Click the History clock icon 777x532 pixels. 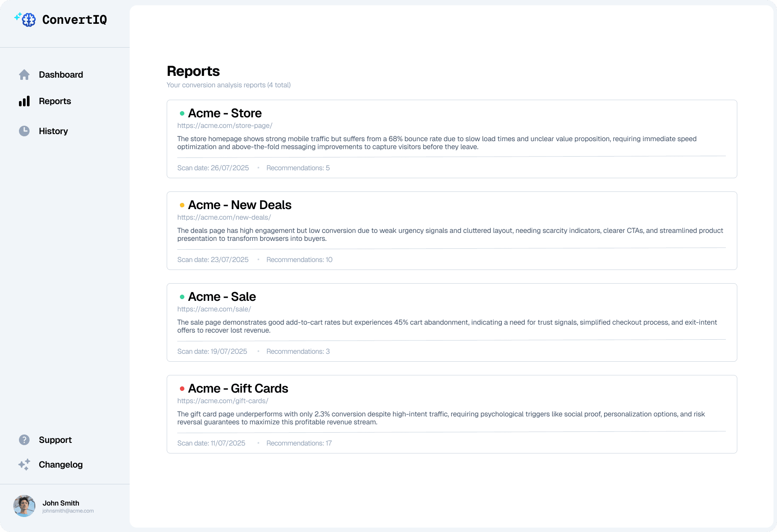(24, 131)
